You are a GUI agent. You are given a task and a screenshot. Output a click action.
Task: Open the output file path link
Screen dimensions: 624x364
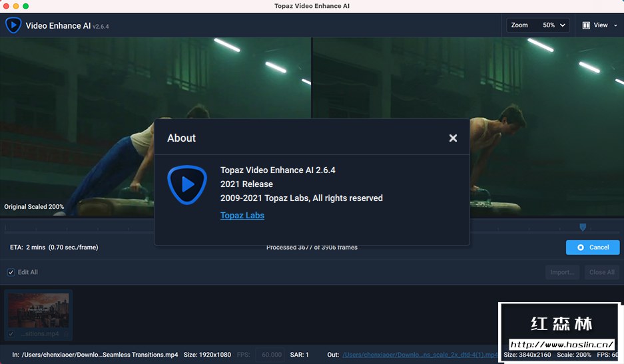(420, 355)
